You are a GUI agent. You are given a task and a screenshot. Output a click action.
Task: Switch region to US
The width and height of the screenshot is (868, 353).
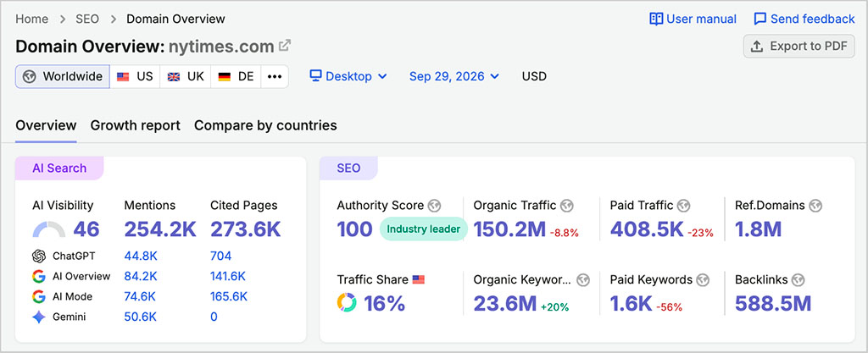point(135,76)
